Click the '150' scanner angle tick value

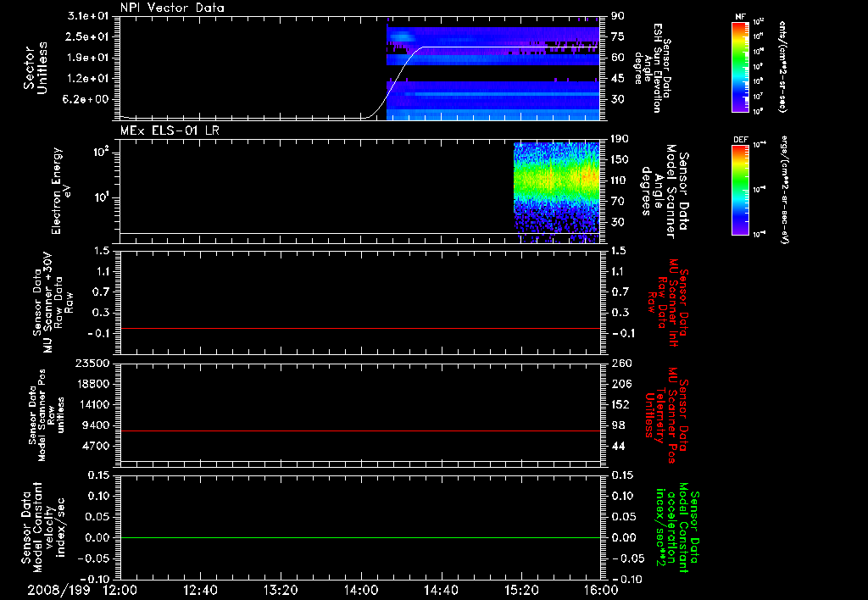pyautogui.click(x=620, y=159)
